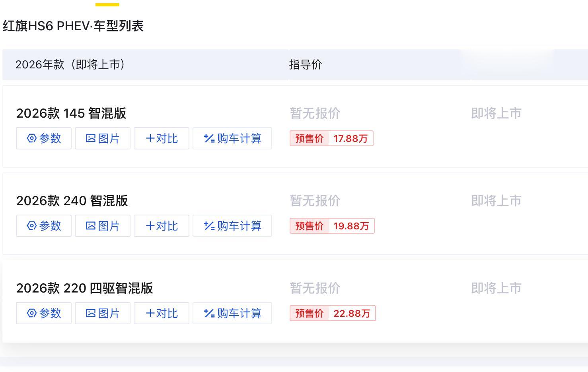Add 220 四驱智混版 to 对比

pyautogui.click(x=162, y=313)
